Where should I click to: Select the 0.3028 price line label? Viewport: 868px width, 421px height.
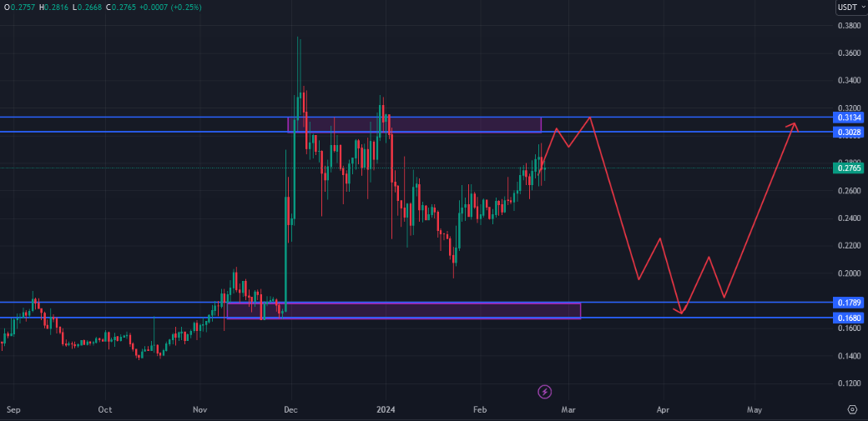[x=849, y=132]
